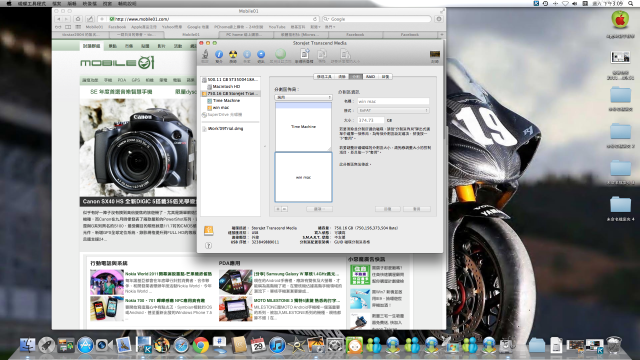
Task: Click the Revert button in partition pane
Action: point(387,209)
